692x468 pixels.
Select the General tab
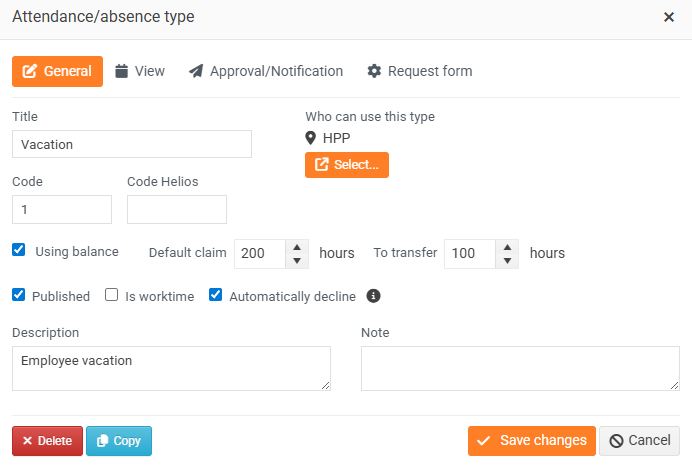57,71
